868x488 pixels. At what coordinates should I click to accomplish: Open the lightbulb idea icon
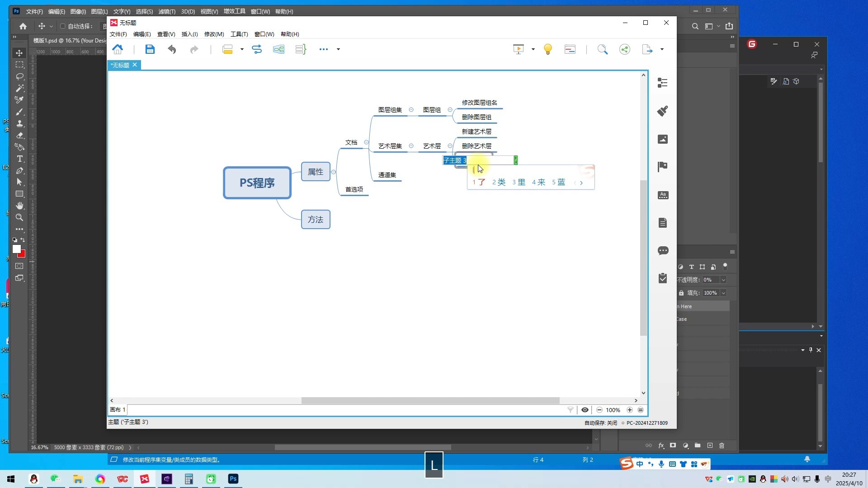pos(547,49)
